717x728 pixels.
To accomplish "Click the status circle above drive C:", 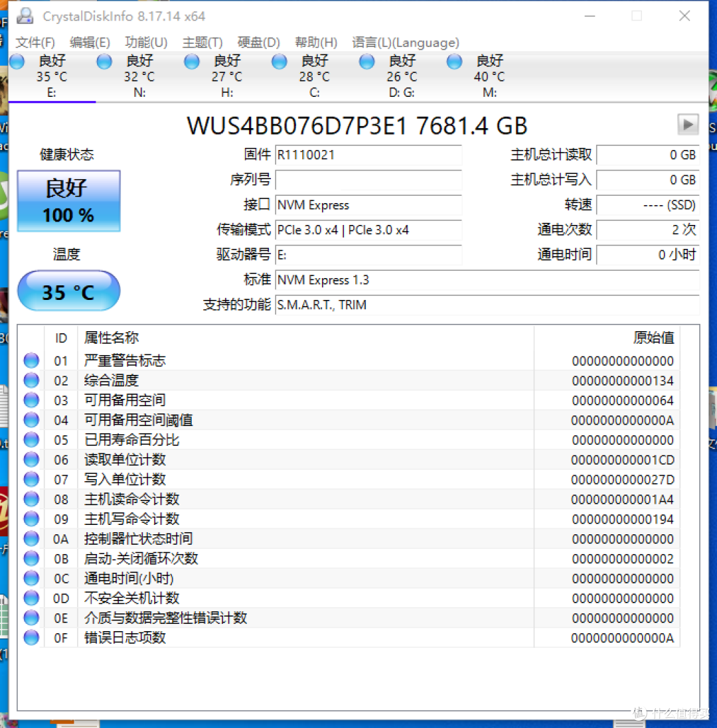I will coord(279,60).
